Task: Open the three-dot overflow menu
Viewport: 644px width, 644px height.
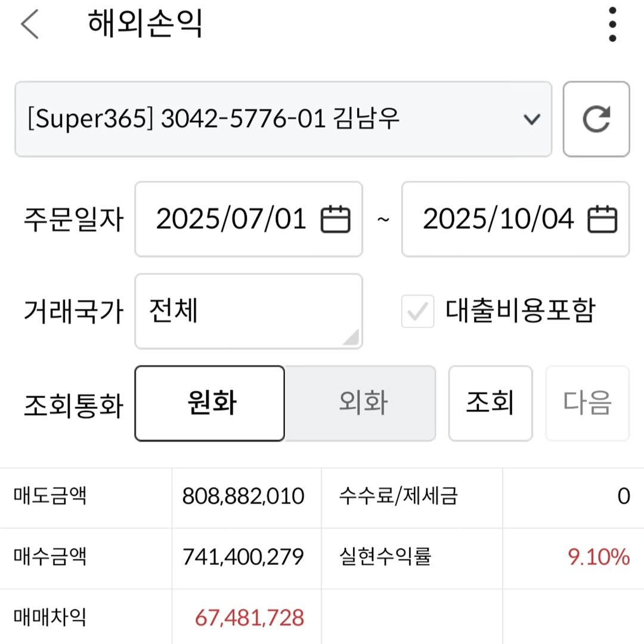Action: pos(612,25)
